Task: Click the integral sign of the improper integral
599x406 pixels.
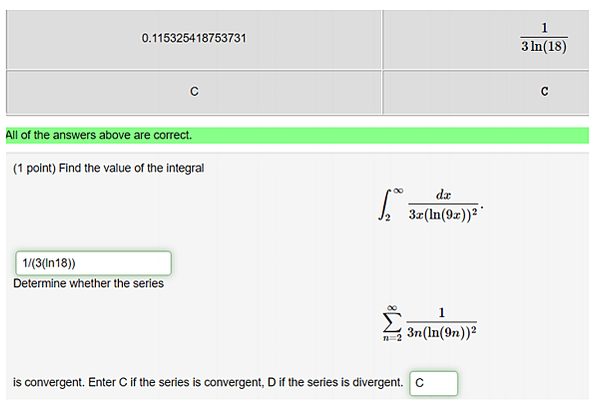Action: click(384, 205)
